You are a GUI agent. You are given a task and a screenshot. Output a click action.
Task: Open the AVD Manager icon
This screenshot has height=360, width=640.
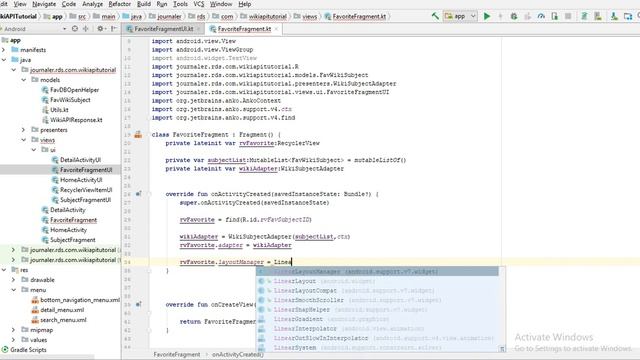[x=598, y=16]
